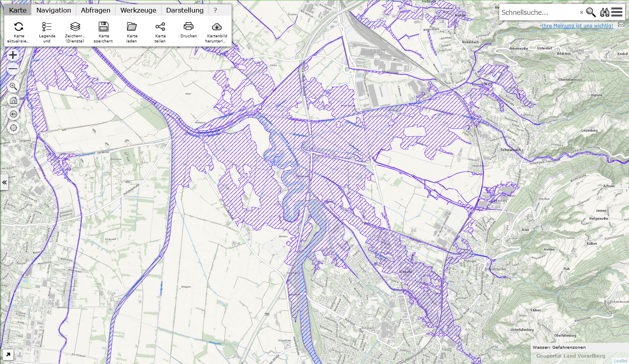Click the Karte teilen share icon
The height and width of the screenshot is (364, 629).
coord(160,27)
